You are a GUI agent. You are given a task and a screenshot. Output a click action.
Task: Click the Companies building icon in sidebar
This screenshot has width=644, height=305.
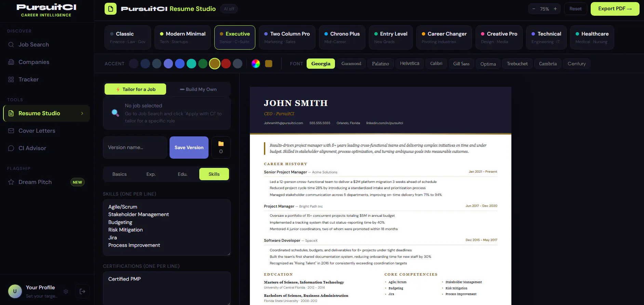pos(11,62)
